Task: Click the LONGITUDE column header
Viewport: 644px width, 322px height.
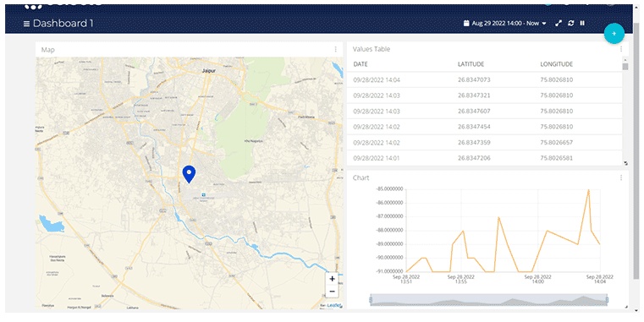Action: tap(556, 64)
